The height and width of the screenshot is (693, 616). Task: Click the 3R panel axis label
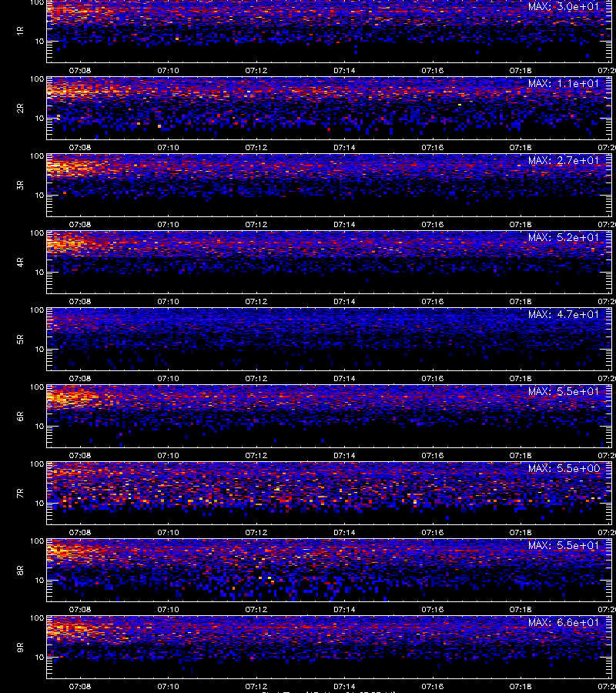(x=20, y=185)
